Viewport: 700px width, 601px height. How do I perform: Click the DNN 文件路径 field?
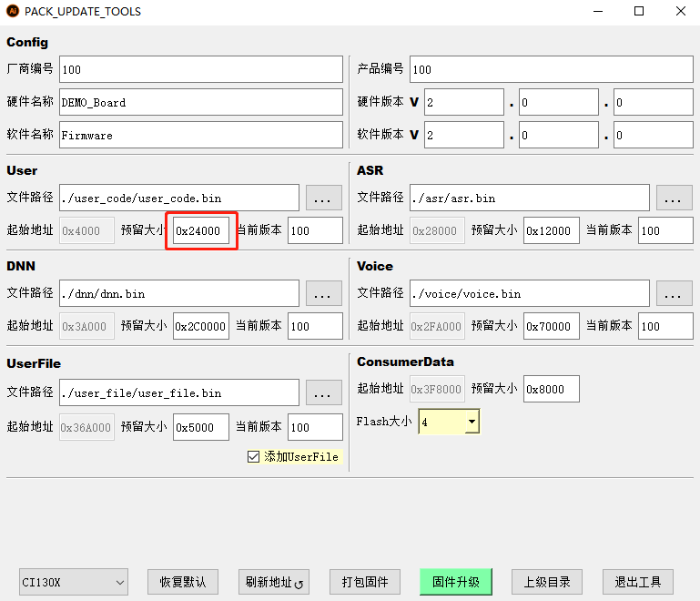(179, 293)
